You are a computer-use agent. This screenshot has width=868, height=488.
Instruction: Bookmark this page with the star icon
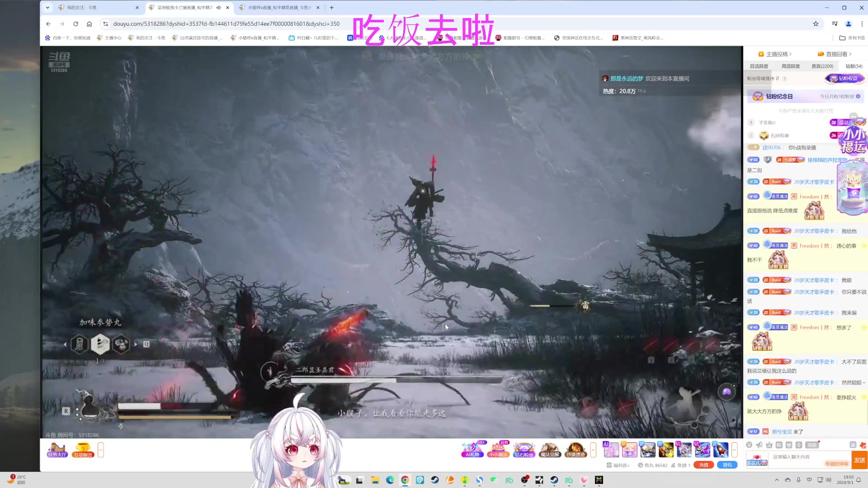pos(816,24)
